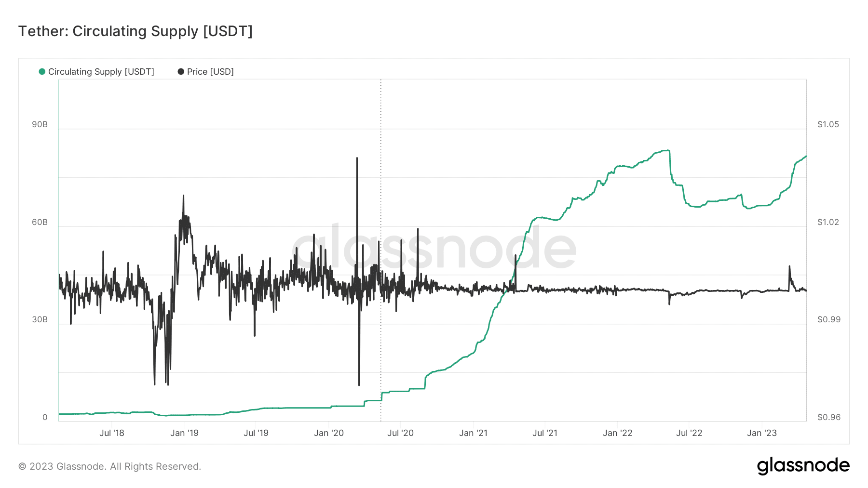Toggle the Circulating Supply [USDT] legend label

[101, 72]
